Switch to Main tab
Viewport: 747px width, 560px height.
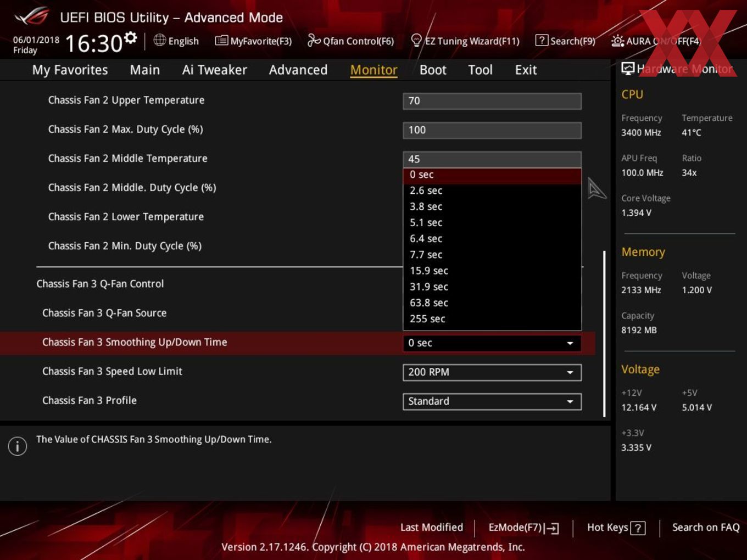pos(145,70)
